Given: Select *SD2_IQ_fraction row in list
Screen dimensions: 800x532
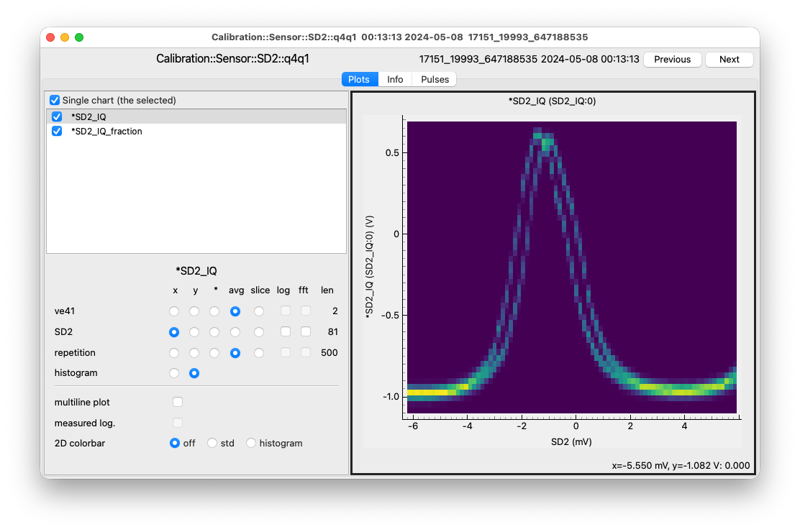Looking at the screenshot, I should [x=196, y=131].
